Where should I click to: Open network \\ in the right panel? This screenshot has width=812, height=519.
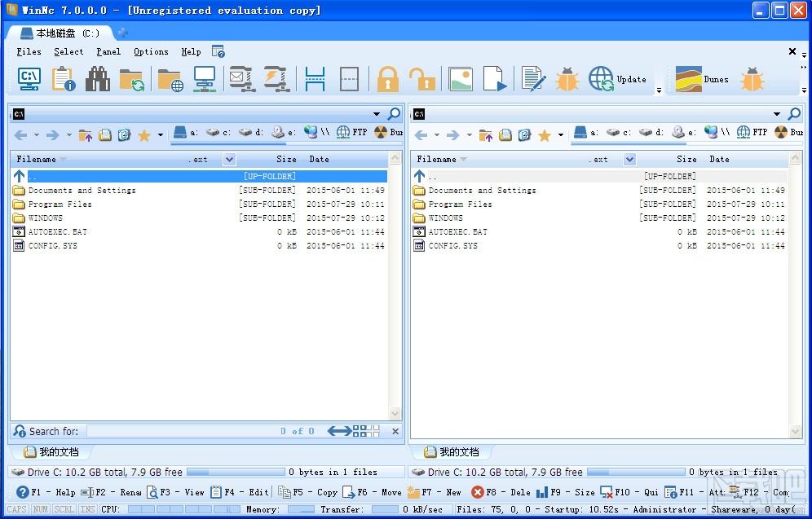pyautogui.click(x=717, y=133)
